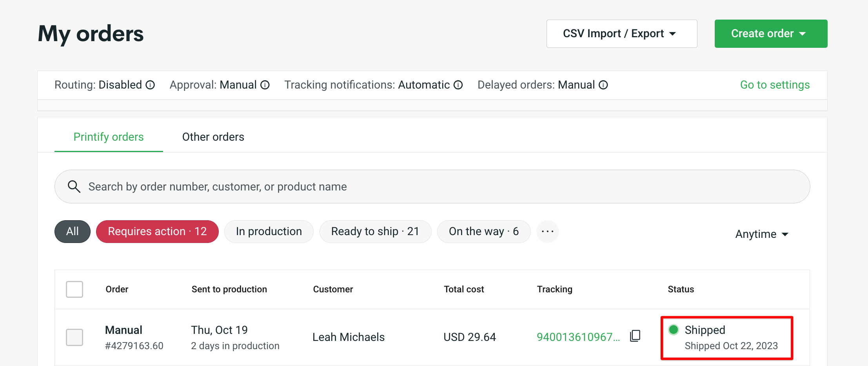
Task: Click inside the order search field
Action: [x=274, y=186]
